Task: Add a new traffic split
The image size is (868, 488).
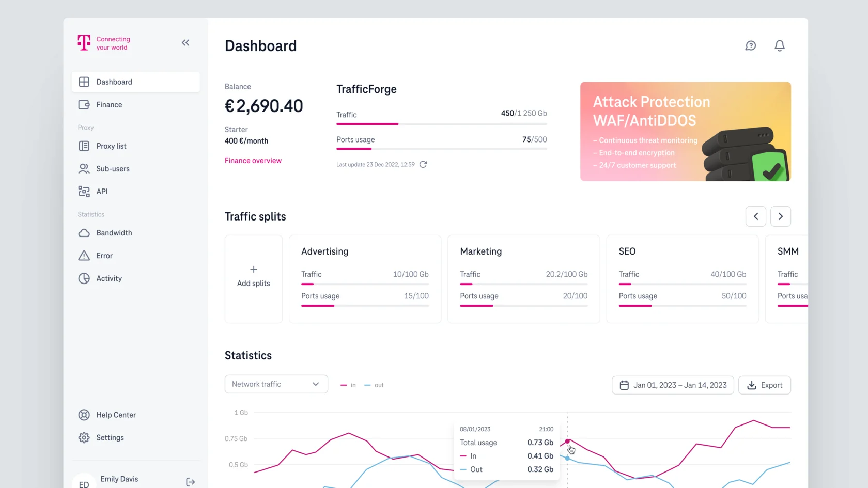Action: coord(254,279)
